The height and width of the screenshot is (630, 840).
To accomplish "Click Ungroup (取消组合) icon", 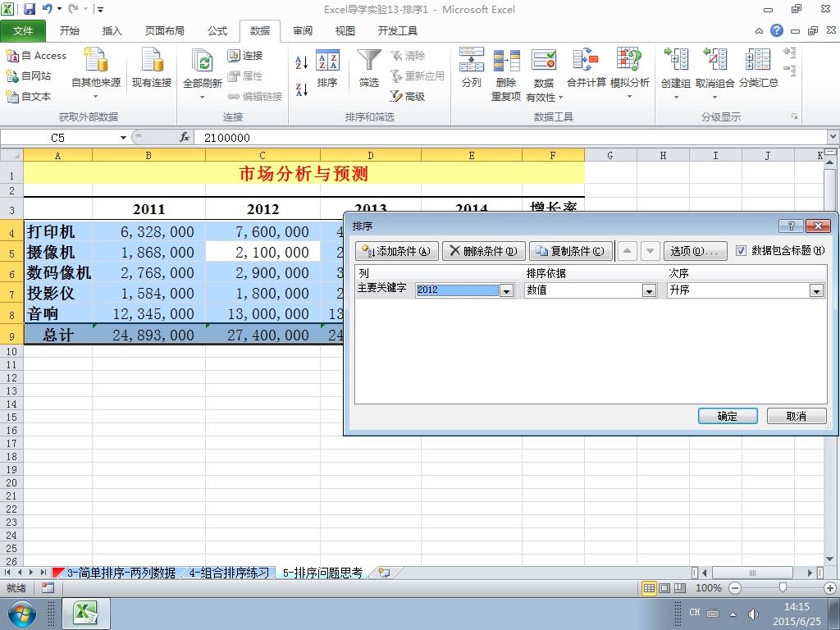I will [x=714, y=73].
